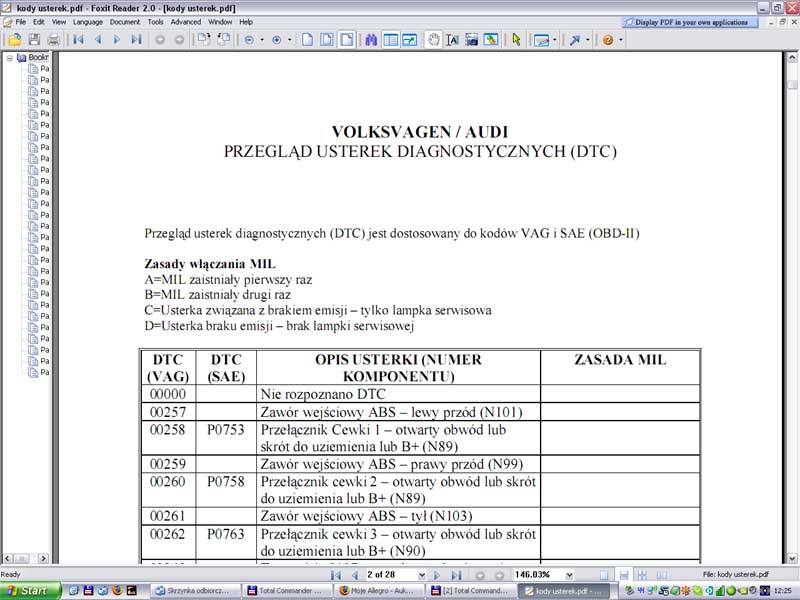Set view to Actual Size page icon
This screenshot has height=600, width=800.
pos(308,39)
